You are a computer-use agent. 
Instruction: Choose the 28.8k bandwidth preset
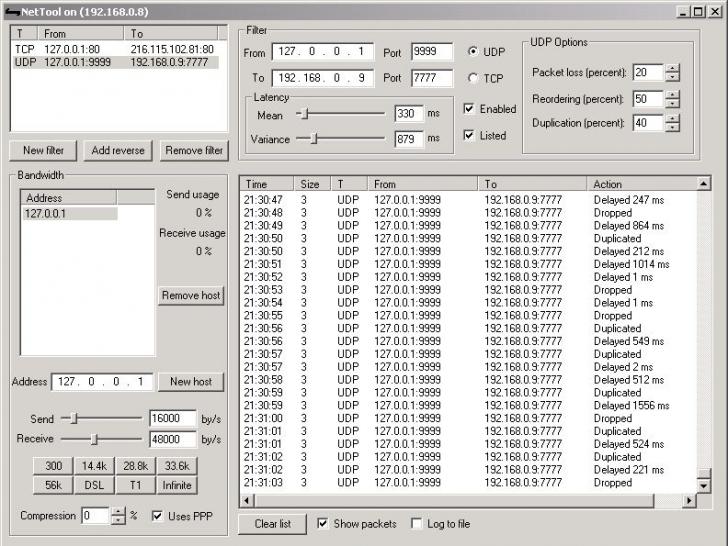[x=135, y=466]
